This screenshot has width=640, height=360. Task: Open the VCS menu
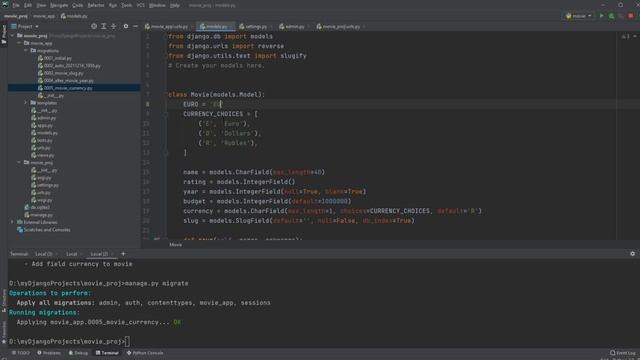(141, 5)
